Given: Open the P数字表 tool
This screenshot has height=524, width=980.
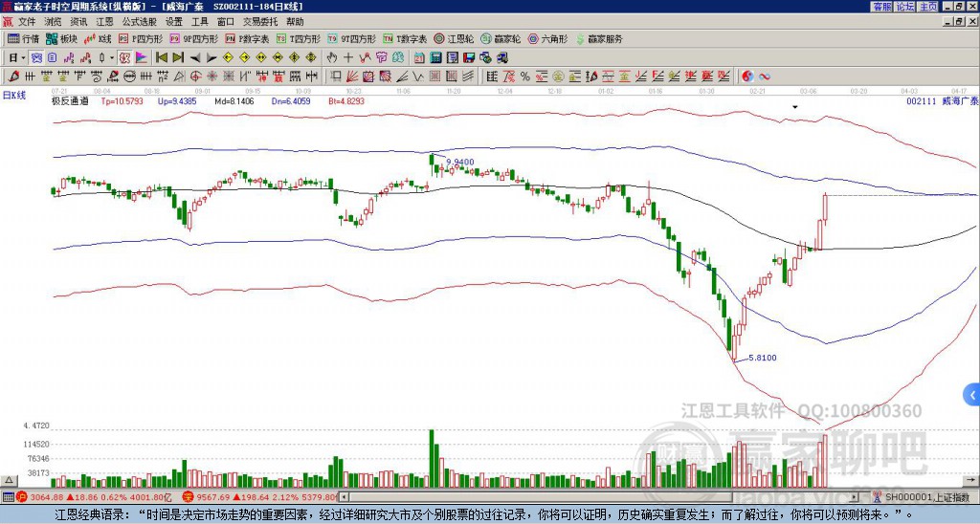Looking at the screenshot, I should coord(247,38).
